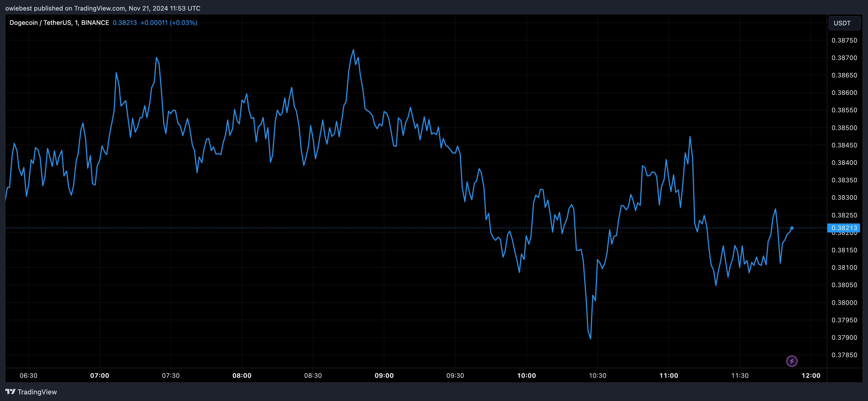Click the 0.38250 price axis label

[844, 215]
